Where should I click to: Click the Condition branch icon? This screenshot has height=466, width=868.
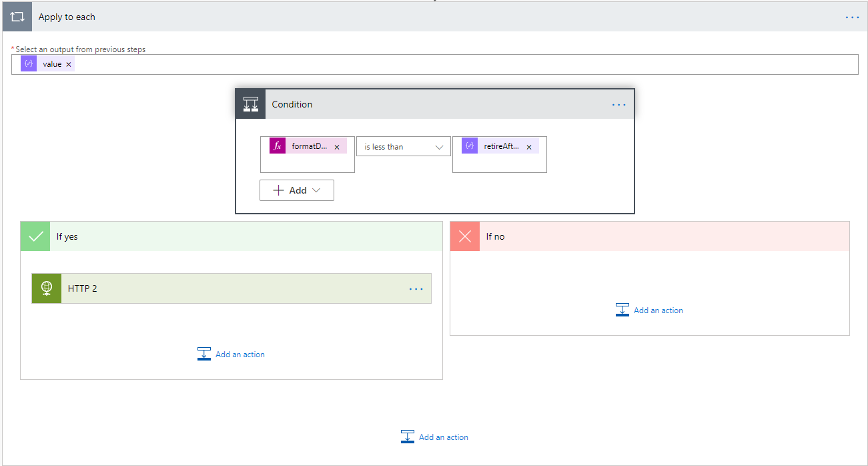tap(251, 104)
